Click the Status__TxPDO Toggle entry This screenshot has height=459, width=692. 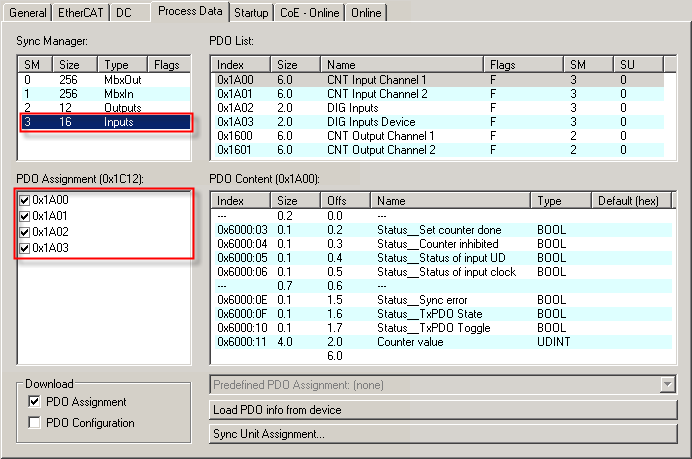point(442,328)
